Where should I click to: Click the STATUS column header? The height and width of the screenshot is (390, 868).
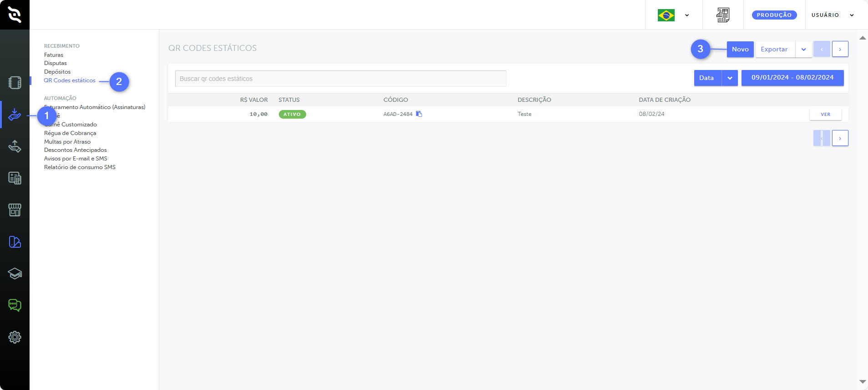tap(289, 100)
